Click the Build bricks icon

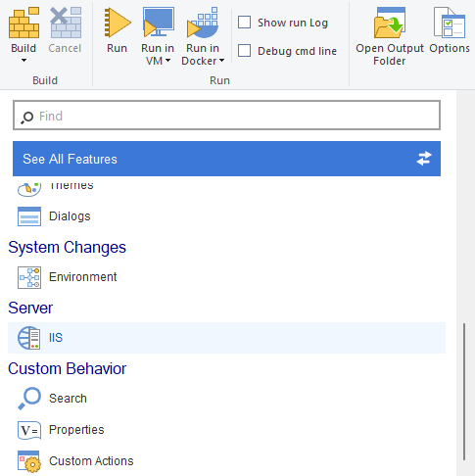click(24, 23)
